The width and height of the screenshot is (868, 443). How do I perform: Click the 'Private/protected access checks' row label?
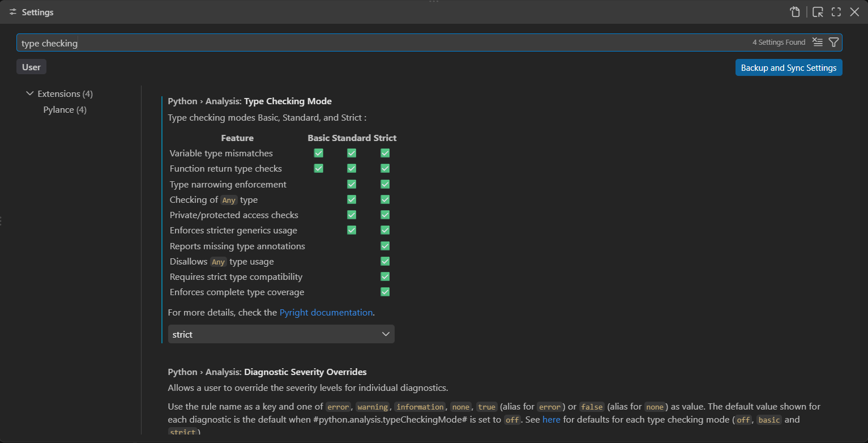[x=234, y=215]
